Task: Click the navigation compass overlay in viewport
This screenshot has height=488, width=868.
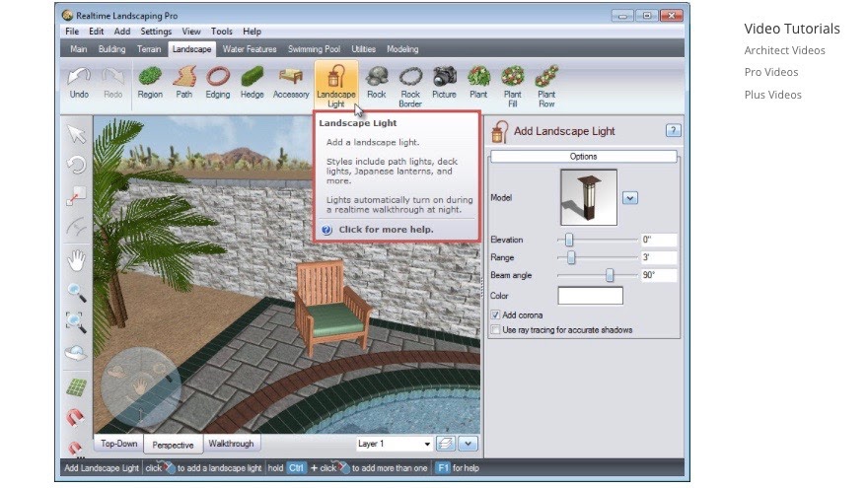Action: point(141,387)
